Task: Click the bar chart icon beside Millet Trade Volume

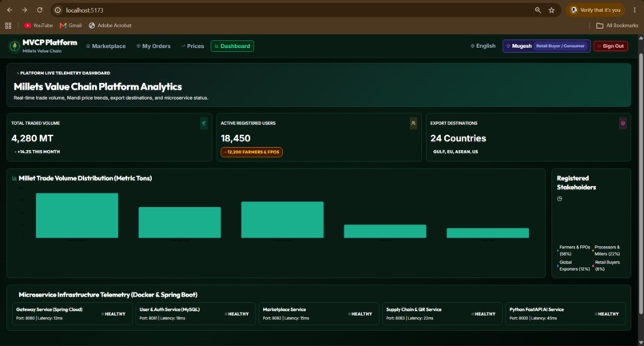Action: 14,178
